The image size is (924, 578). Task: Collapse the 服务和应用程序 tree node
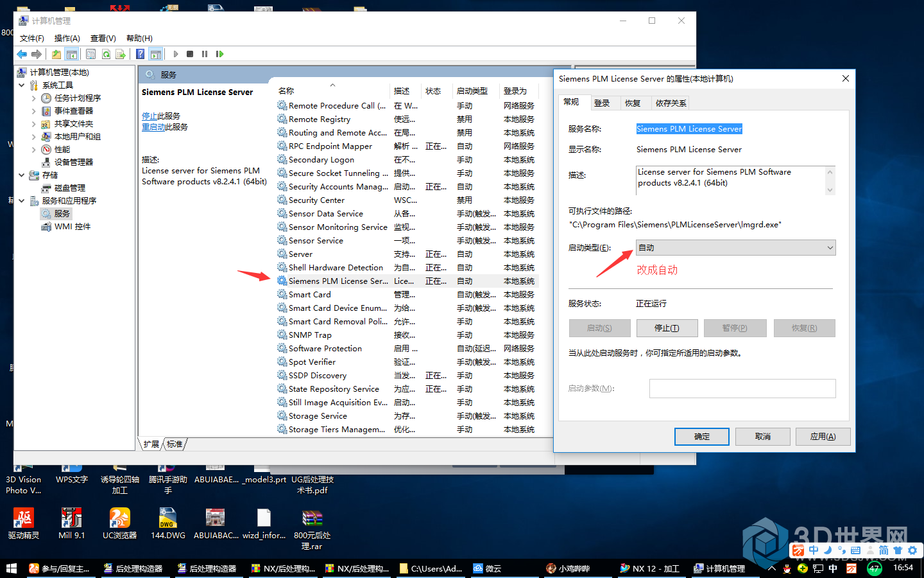22,201
